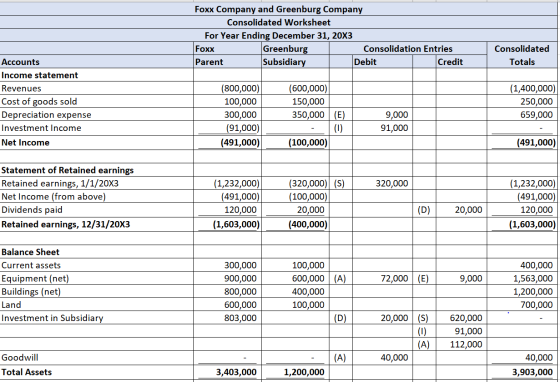Click the 'Debit' column header

click(365, 62)
